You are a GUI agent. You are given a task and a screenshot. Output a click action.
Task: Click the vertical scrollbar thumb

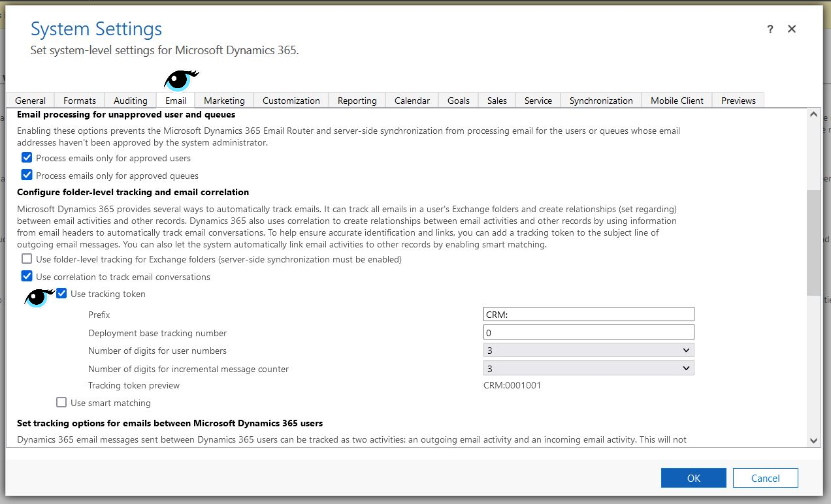[813, 243]
